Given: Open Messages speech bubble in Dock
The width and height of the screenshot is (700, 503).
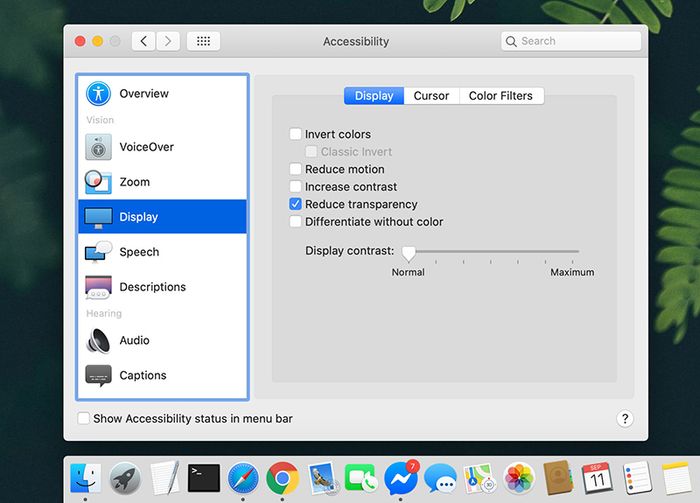Looking at the screenshot, I should [x=440, y=478].
